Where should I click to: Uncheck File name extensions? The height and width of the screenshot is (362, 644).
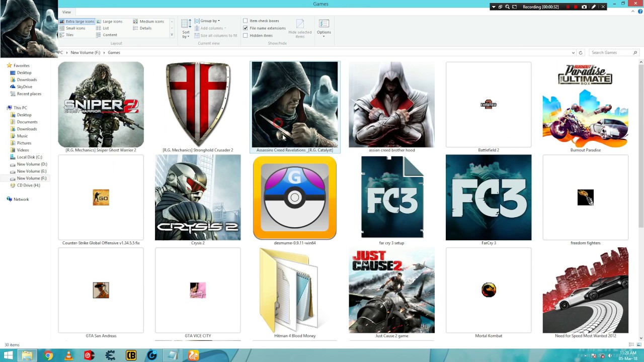[x=246, y=28]
